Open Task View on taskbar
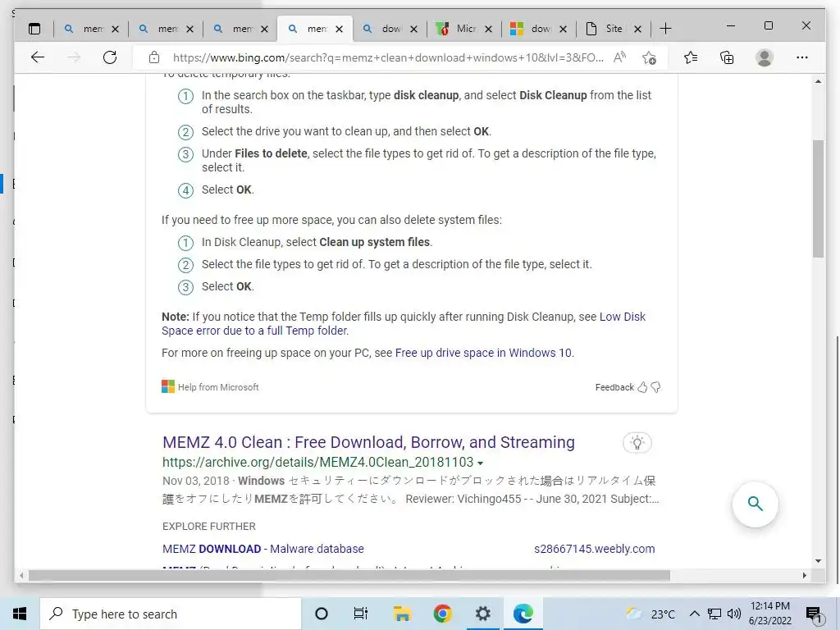 (361, 614)
